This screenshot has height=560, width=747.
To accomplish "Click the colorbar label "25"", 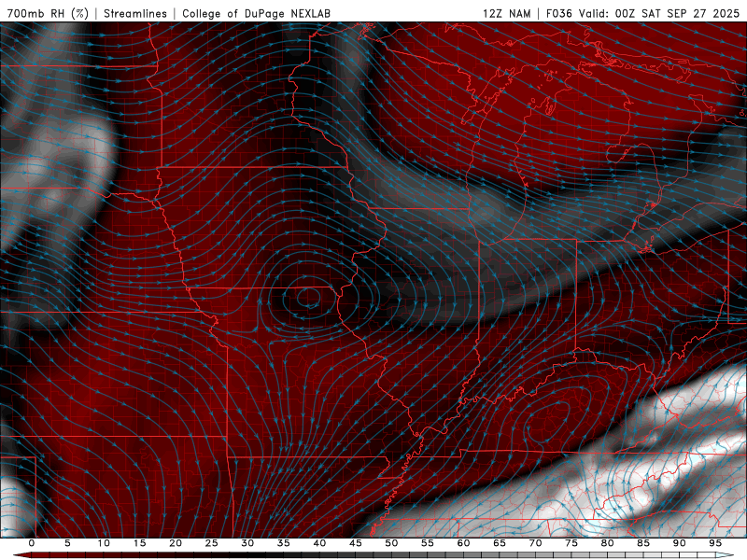I will (211, 543).
